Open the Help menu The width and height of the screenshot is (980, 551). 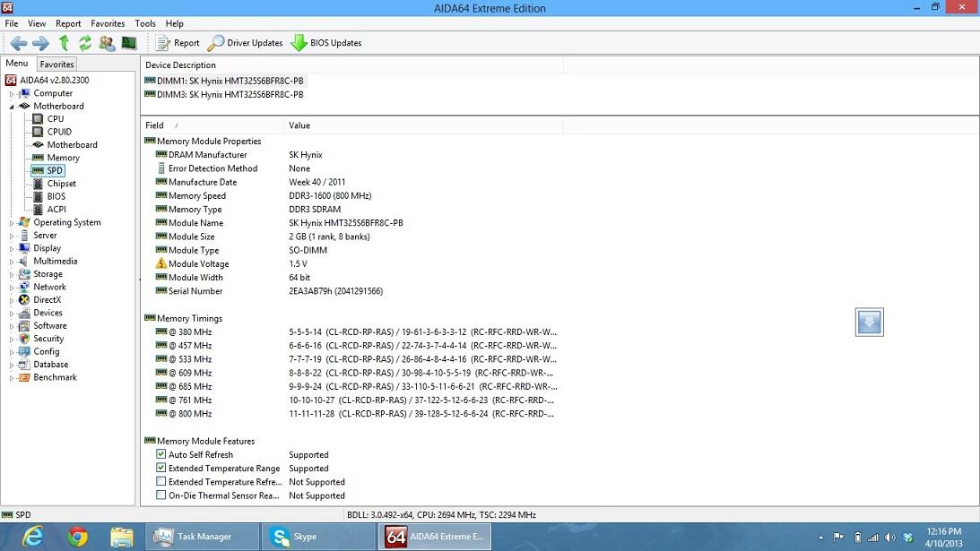pyautogui.click(x=174, y=23)
